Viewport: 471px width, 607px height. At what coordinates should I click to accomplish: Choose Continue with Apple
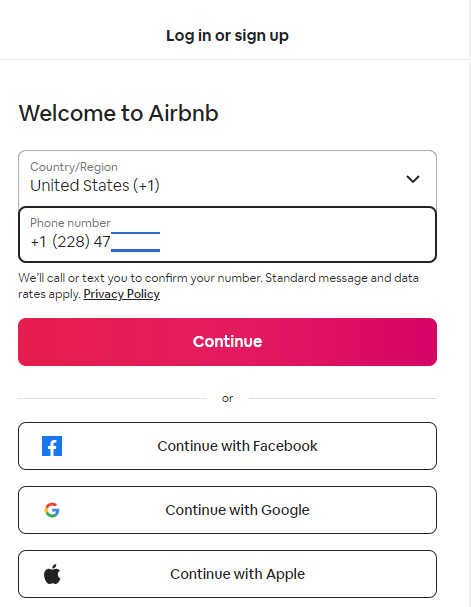tap(228, 574)
